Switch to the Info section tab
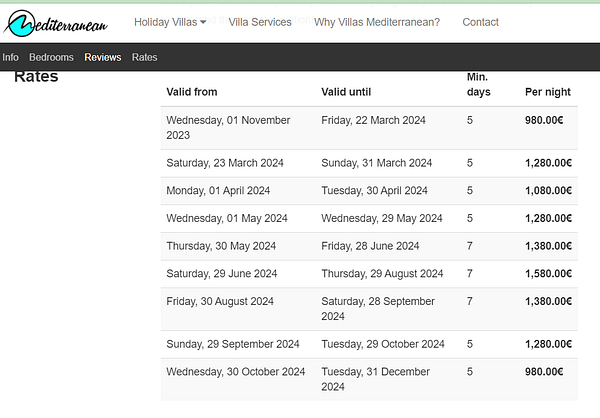 (10, 57)
